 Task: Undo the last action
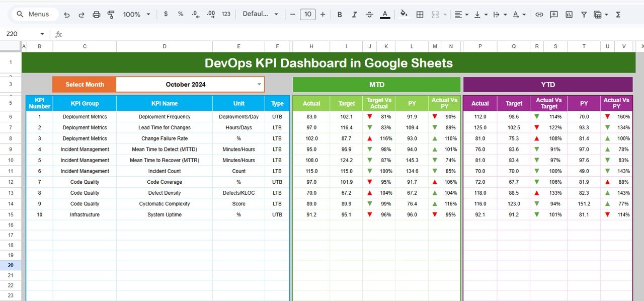(66, 14)
